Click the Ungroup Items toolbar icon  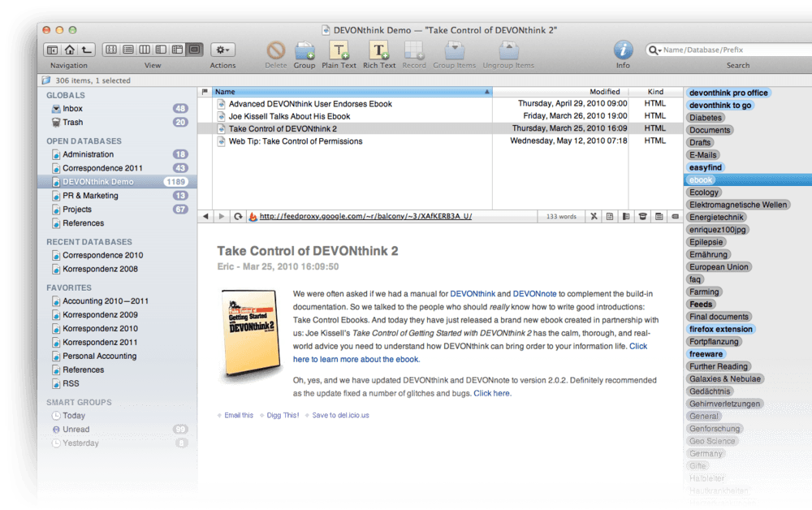[x=508, y=50]
